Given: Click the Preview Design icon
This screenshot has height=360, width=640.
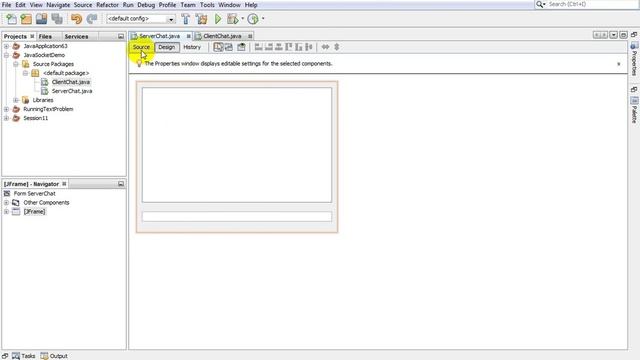Looking at the screenshot, I should tap(242, 47).
